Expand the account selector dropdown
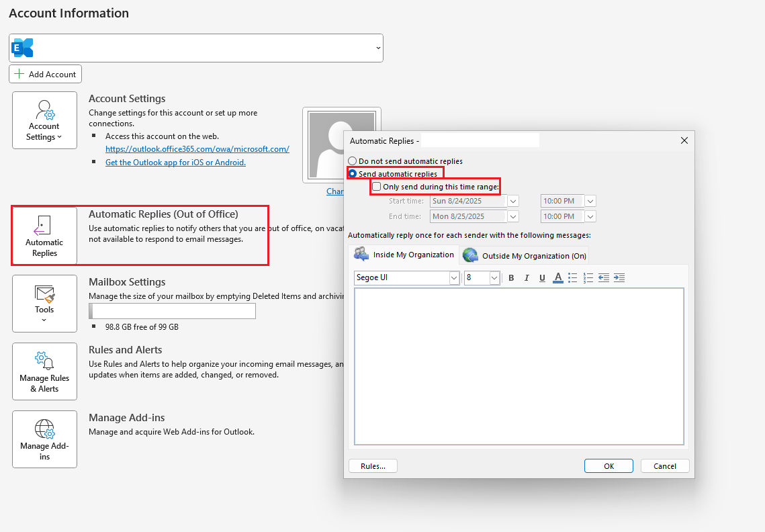The width and height of the screenshot is (765, 532). point(378,48)
